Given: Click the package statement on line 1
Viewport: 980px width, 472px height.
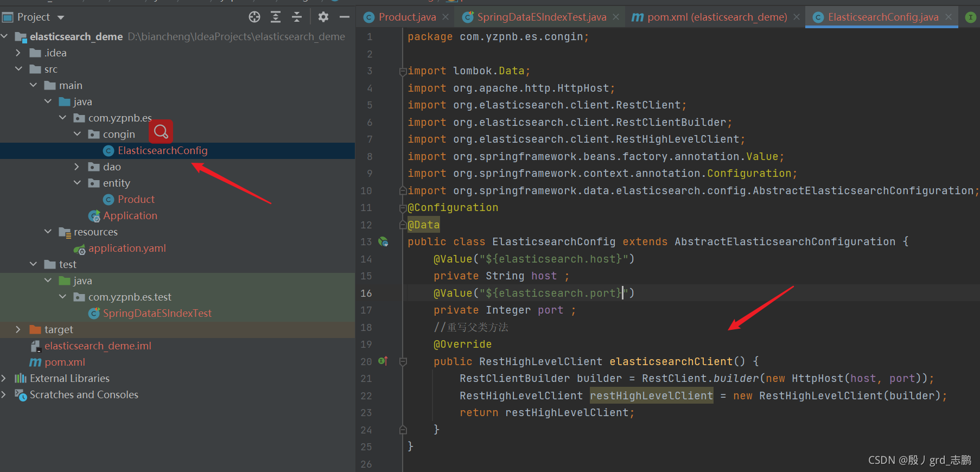Looking at the screenshot, I should pyautogui.click(x=498, y=37).
